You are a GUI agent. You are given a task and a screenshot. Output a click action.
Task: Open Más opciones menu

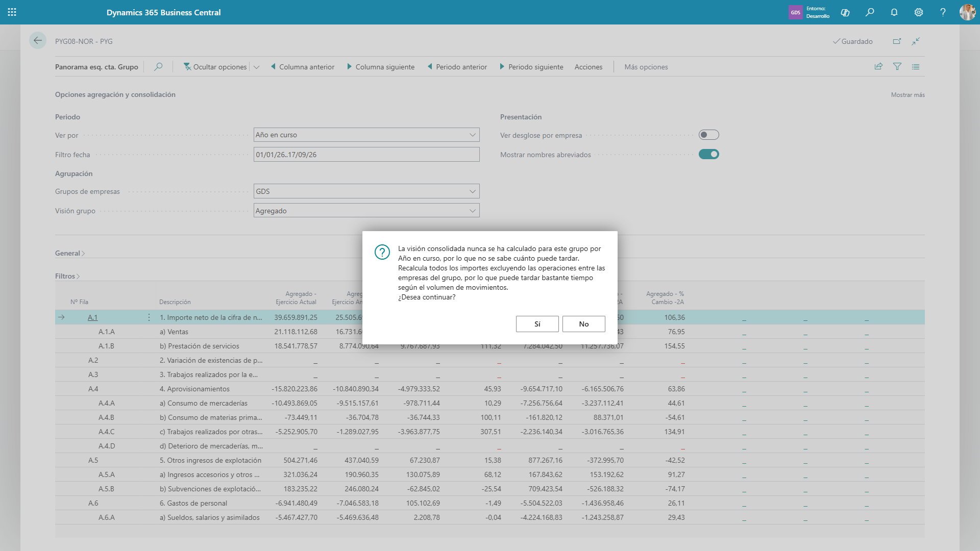646,67
